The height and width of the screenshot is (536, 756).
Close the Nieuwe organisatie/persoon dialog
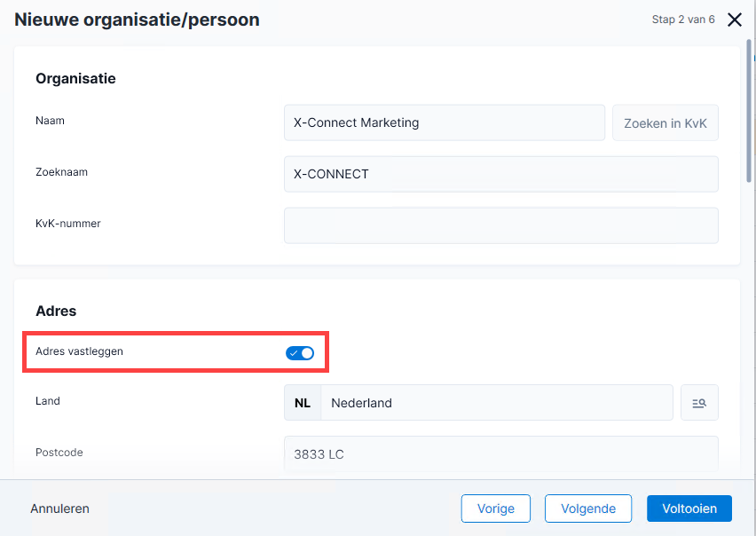[735, 20]
